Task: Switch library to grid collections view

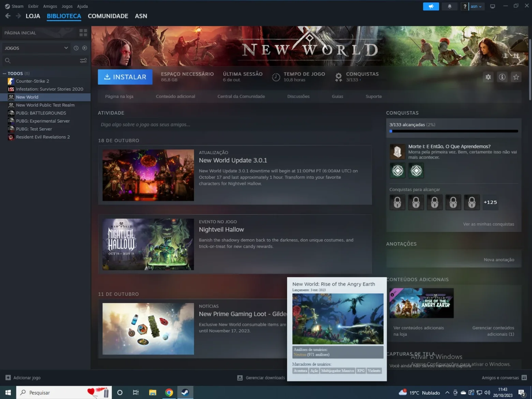Action: pos(83,33)
